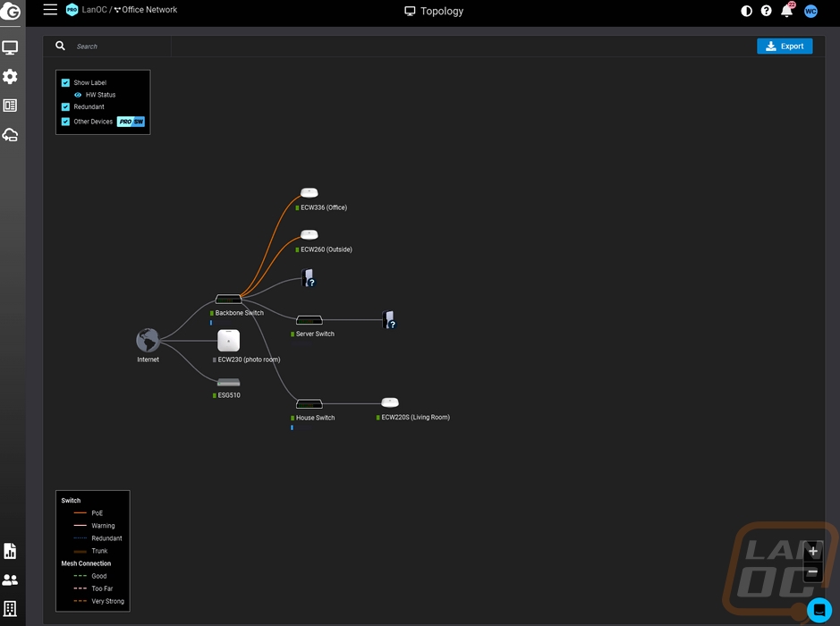Image resolution: width=840 pixels, height=626 pixels.
Task: Open the chat support bubble
Action: (819, 609)
